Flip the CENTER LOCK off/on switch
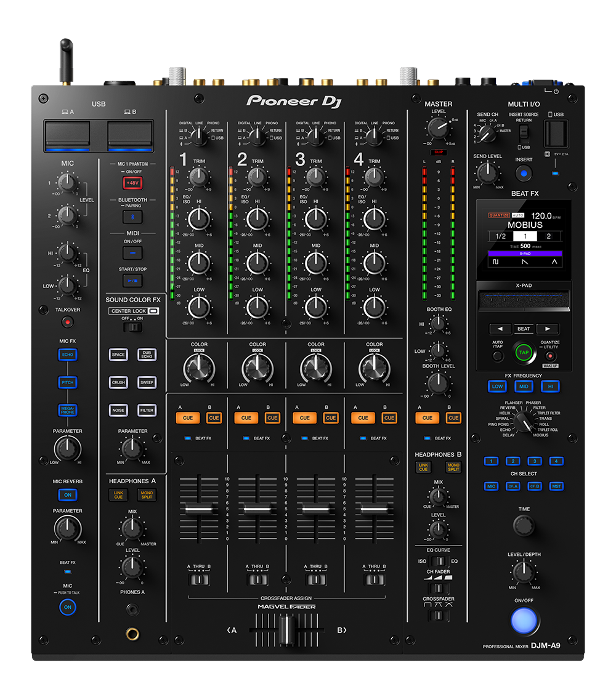Viewport: 616px width, 700px height. [x=132, y=328]
